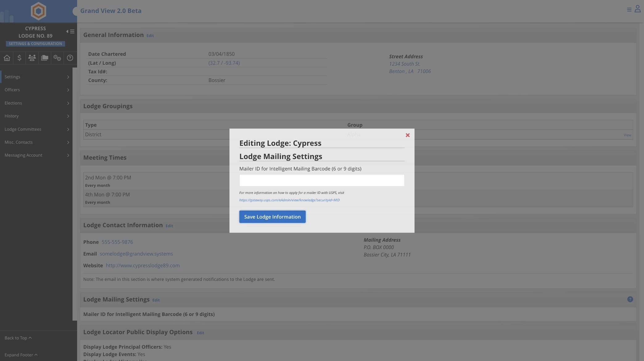Viewport: 644px width, 361px height.
Task: Expand the Lodge Committees sidebar item
Action: click(36, 129)
